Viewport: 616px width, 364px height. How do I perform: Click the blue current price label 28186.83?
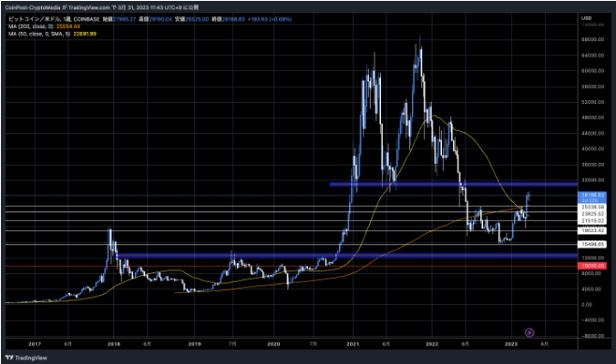click(x=592, y=197)
